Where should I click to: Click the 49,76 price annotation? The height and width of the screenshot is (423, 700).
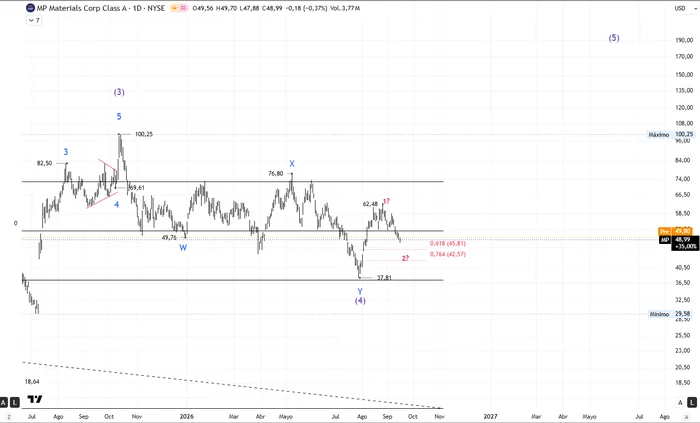tap(169, 238)
